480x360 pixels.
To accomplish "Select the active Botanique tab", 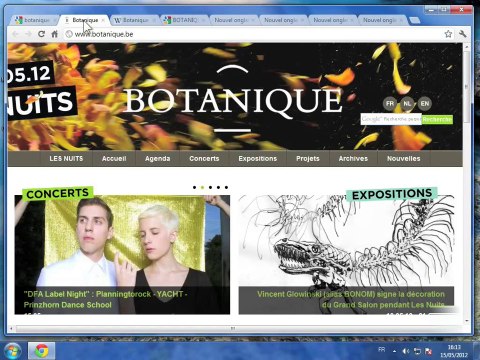I will tap(85, 20).
